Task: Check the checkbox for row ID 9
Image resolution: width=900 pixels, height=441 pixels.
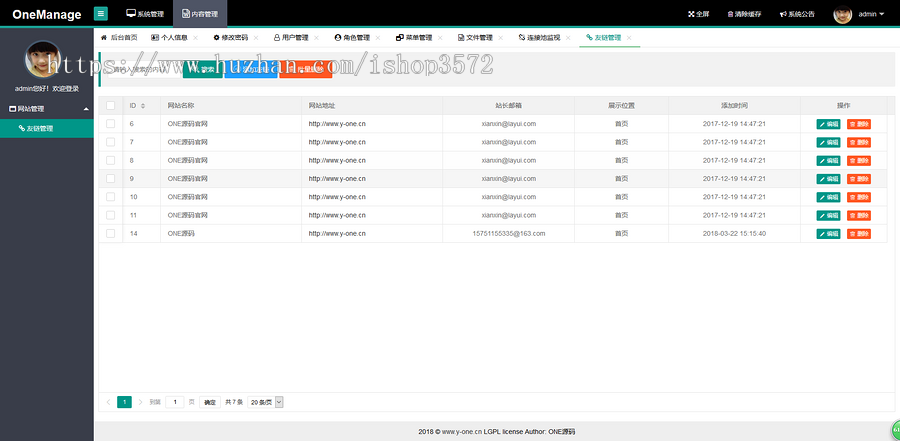Action: (x=111, y=179)
